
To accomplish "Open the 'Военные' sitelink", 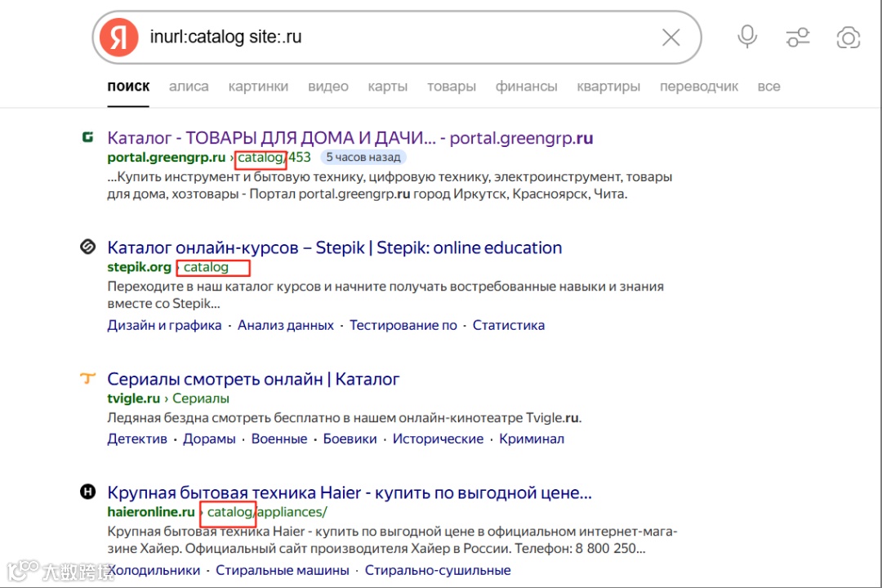I will coord(279,439).
